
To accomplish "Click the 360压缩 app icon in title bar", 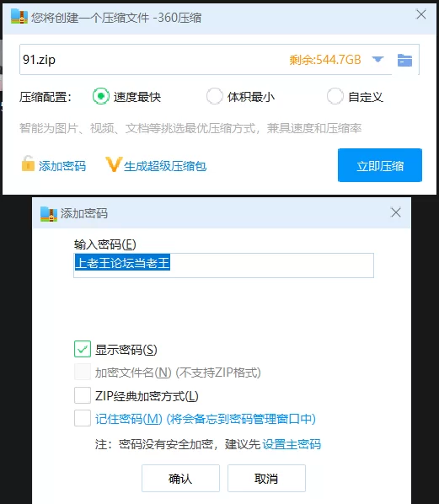I will pyautogui.click(x=19, y=16).
